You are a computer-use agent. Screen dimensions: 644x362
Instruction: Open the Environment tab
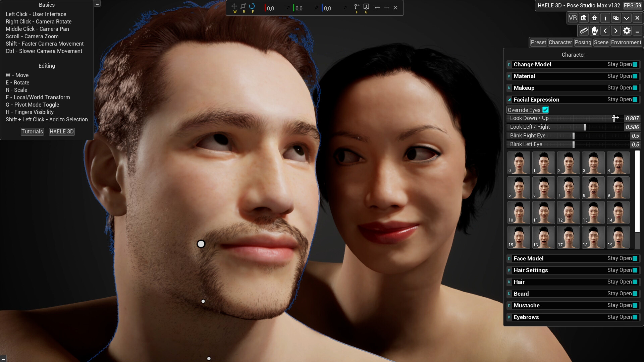(x=626, y=43)
